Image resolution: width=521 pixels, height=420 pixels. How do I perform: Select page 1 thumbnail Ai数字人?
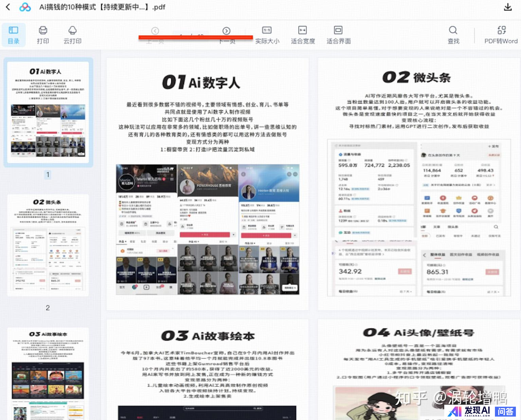pos(48,112)
